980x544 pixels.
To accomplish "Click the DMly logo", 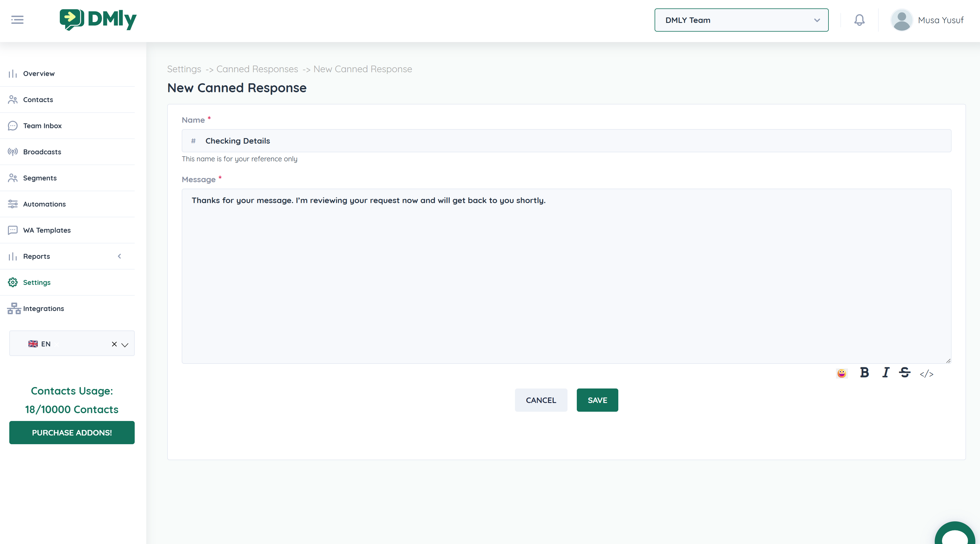I will point(98,19).
